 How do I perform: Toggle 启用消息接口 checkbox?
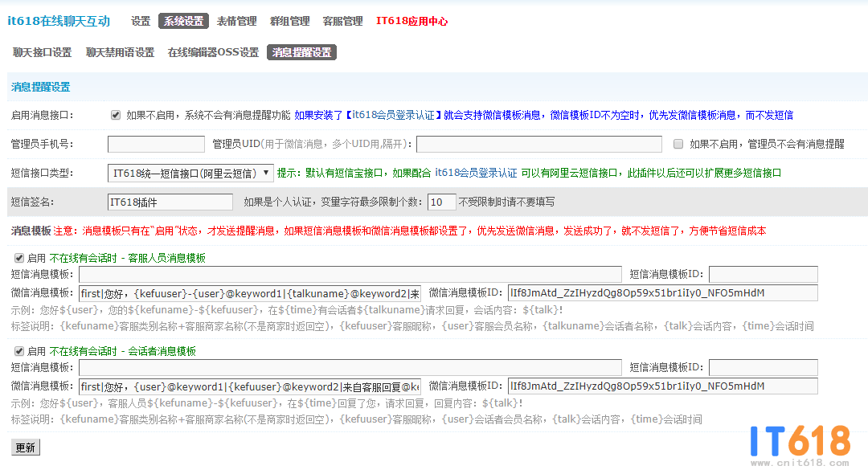(116, 115)
